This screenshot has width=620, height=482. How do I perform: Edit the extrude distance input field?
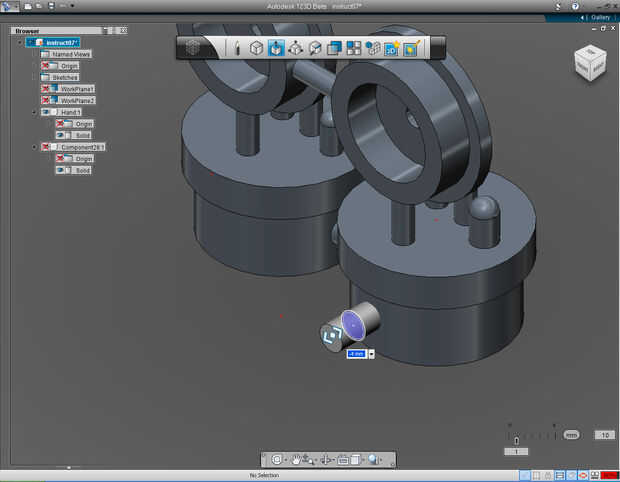click(x=357, y=354)
